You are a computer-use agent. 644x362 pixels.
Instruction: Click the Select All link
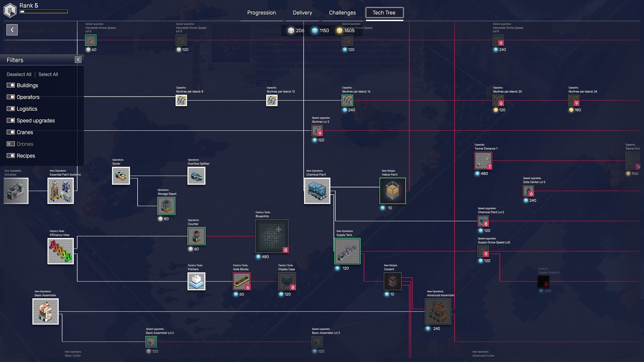click(x=48, y=74)
